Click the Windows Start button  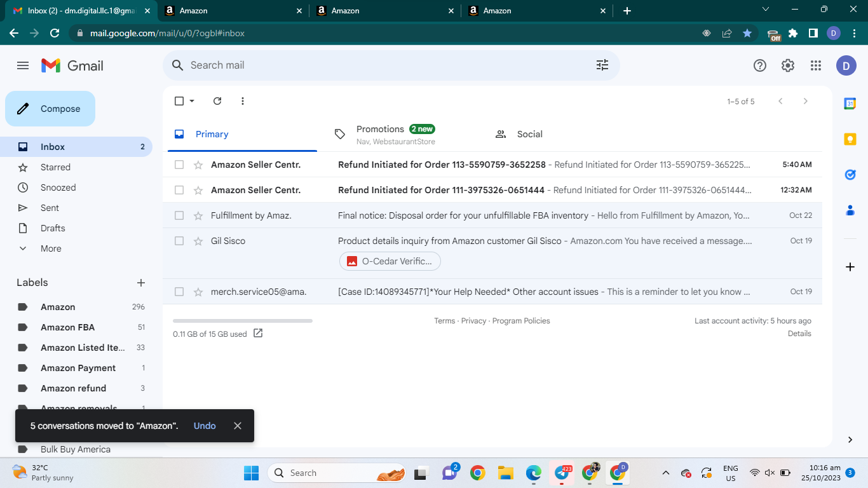click(252, 473)
